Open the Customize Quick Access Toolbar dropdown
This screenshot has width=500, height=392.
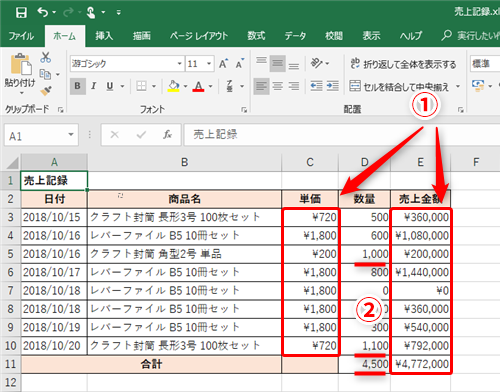pyautogui.click(x=119, y=13)
